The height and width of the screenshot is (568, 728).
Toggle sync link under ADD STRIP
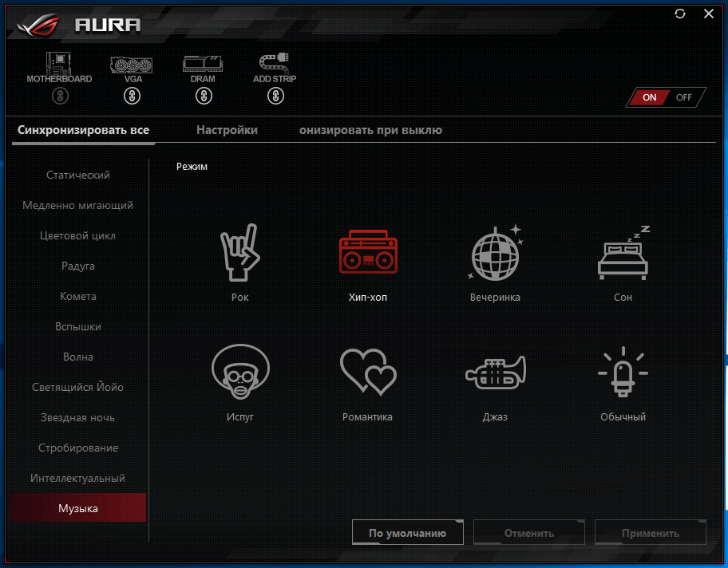point(275,97)
